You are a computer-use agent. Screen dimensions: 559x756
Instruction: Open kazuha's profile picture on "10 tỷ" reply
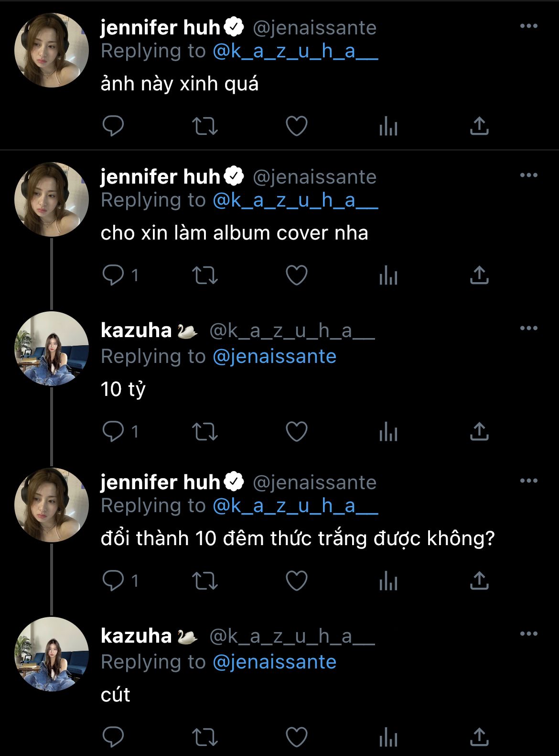[x=52, y=349]
